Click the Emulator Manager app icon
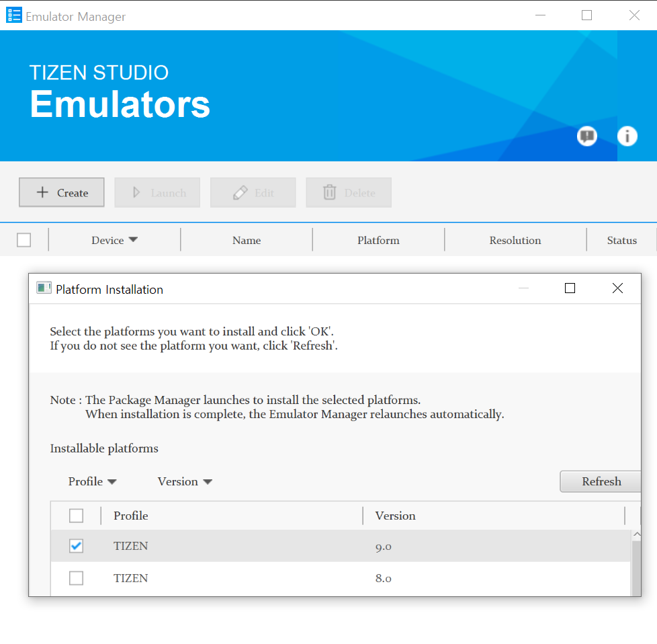 coord(13,14)
